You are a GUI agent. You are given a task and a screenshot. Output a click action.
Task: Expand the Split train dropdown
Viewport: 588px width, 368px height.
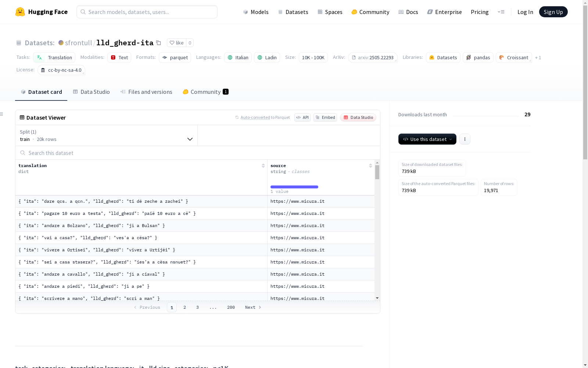click(107, 135)
